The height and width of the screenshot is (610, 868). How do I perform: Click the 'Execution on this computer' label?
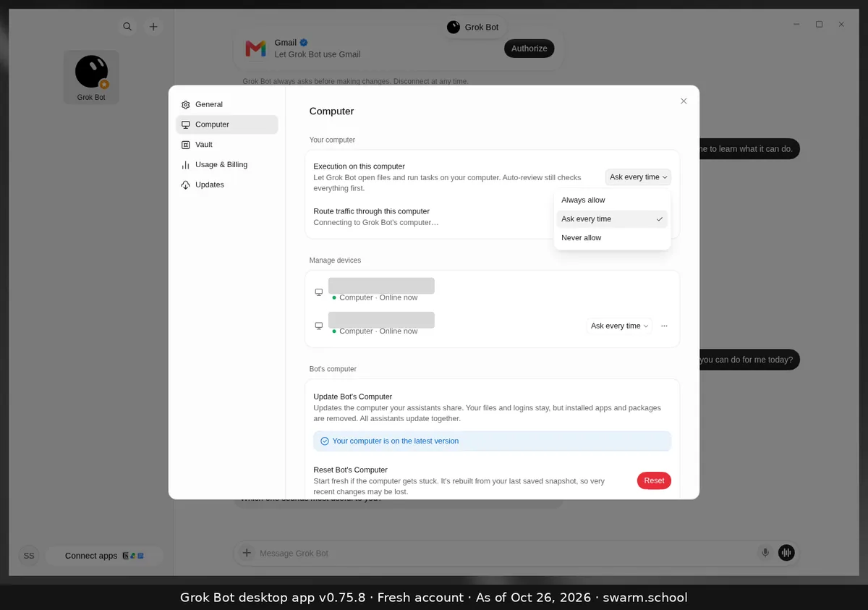click(359, 166)
